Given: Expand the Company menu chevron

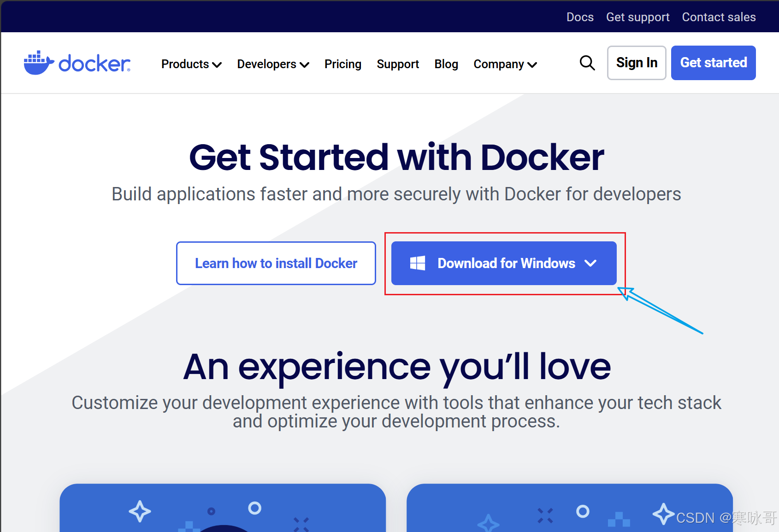Looking at the screenshot, I should tap(532, 65).
